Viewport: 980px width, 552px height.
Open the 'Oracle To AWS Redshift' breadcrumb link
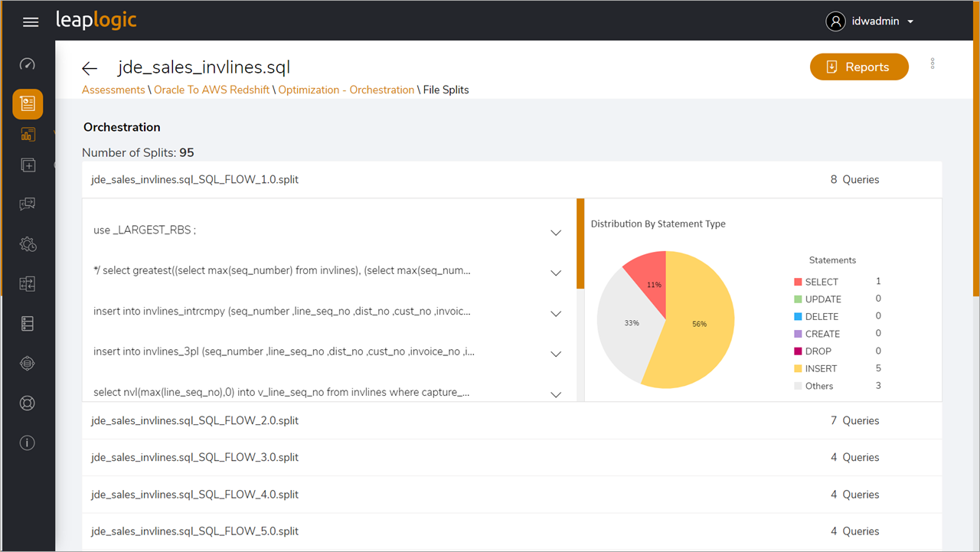[x=212, y=90]
